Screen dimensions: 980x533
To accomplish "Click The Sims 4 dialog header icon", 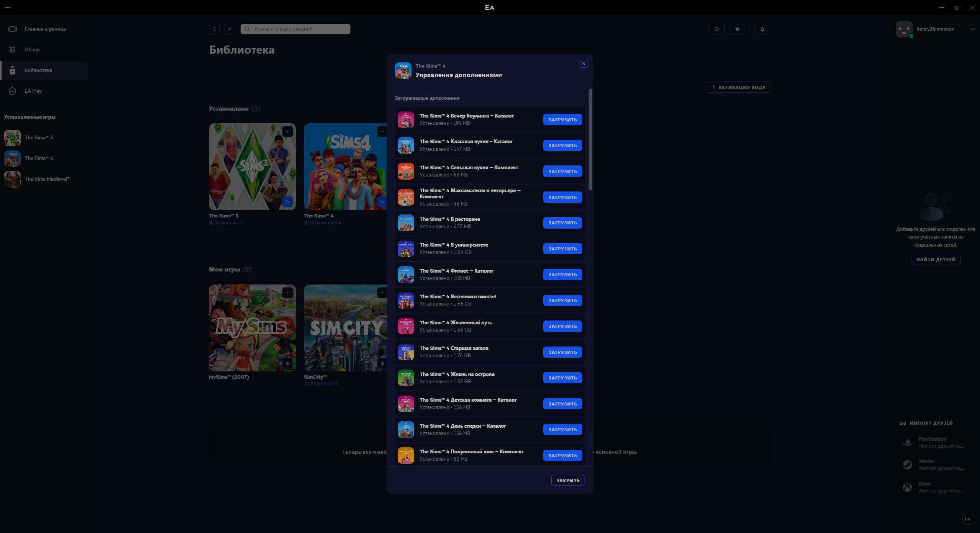I will pyautogui.click(x=403, y=71).
